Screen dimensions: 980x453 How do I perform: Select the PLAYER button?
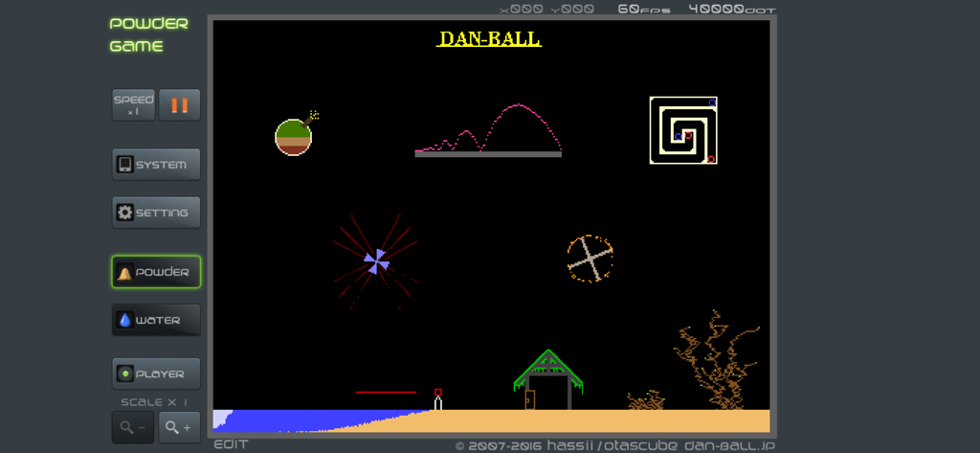pos(156,374)
